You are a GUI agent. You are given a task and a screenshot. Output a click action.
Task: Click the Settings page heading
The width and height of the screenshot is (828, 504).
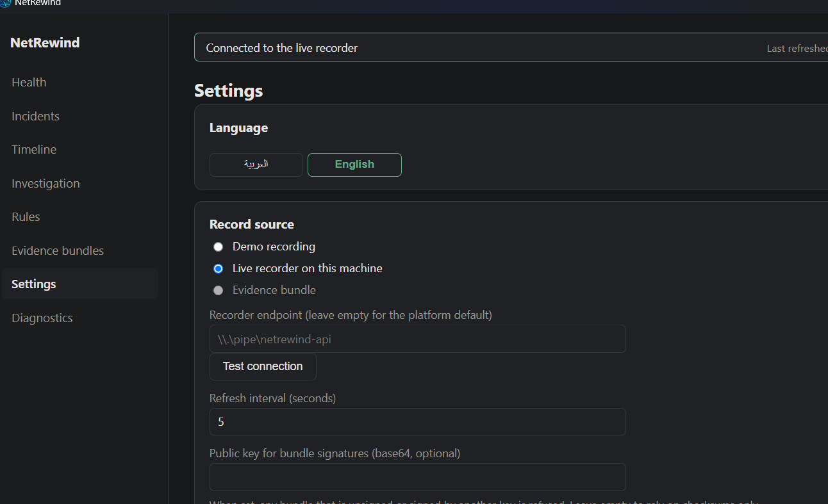[x=229, y=90]
